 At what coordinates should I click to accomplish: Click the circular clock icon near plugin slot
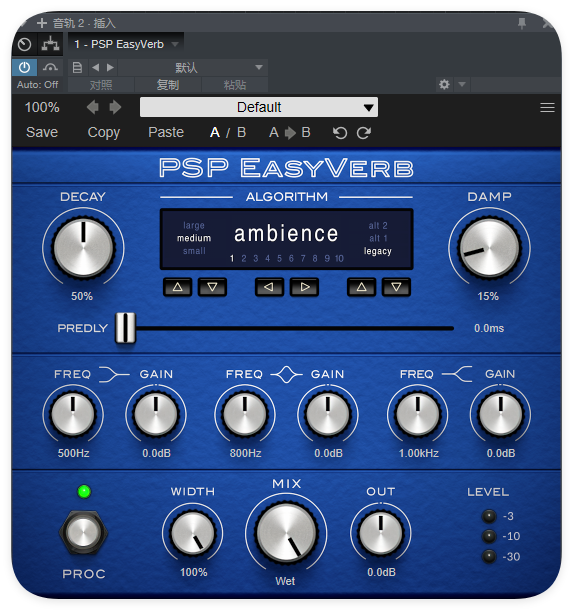(x=25, y=44)
